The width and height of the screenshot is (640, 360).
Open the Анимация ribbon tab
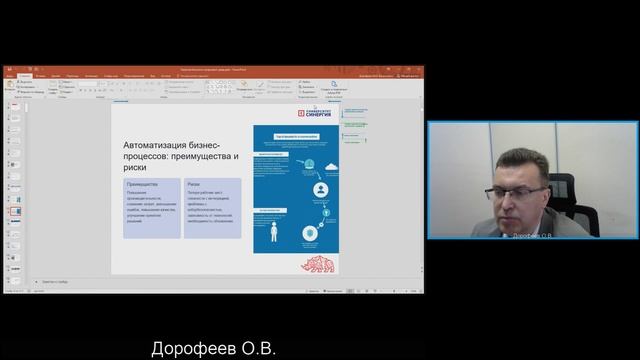[91, 76]
